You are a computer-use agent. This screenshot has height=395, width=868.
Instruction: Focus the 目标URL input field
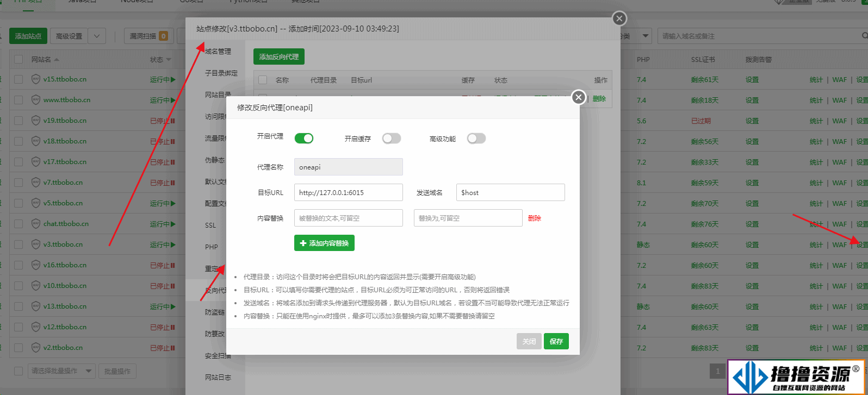349,192
